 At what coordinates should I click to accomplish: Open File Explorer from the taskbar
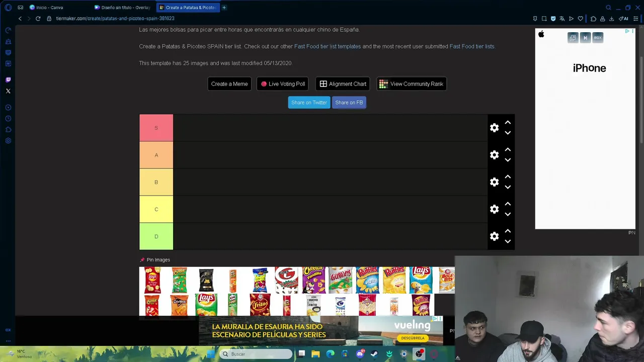point(315,354)
